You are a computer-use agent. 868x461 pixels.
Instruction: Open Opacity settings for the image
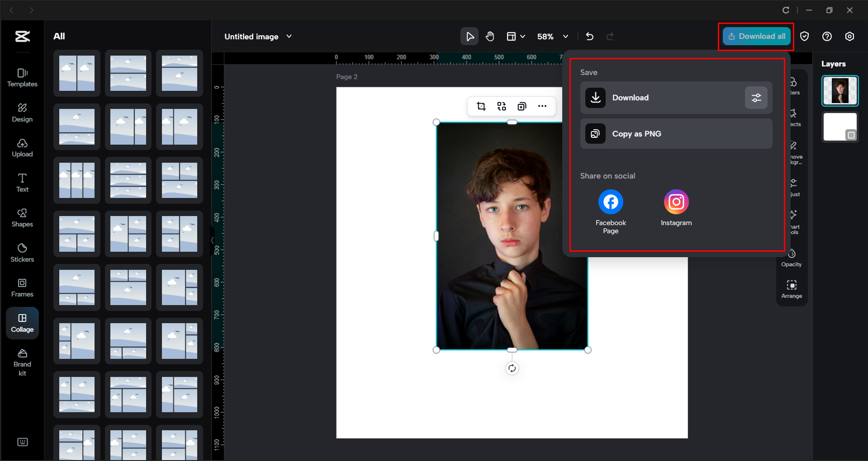791,257
